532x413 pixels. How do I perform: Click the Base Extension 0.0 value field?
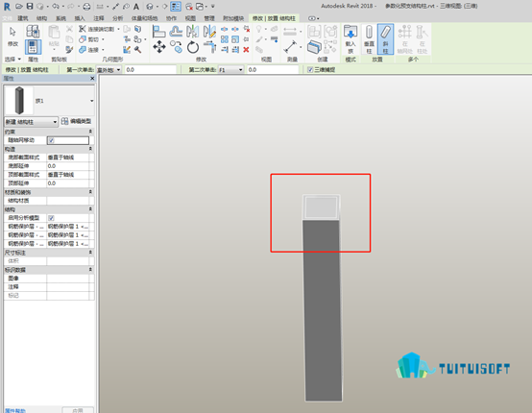tap(67, 166)
